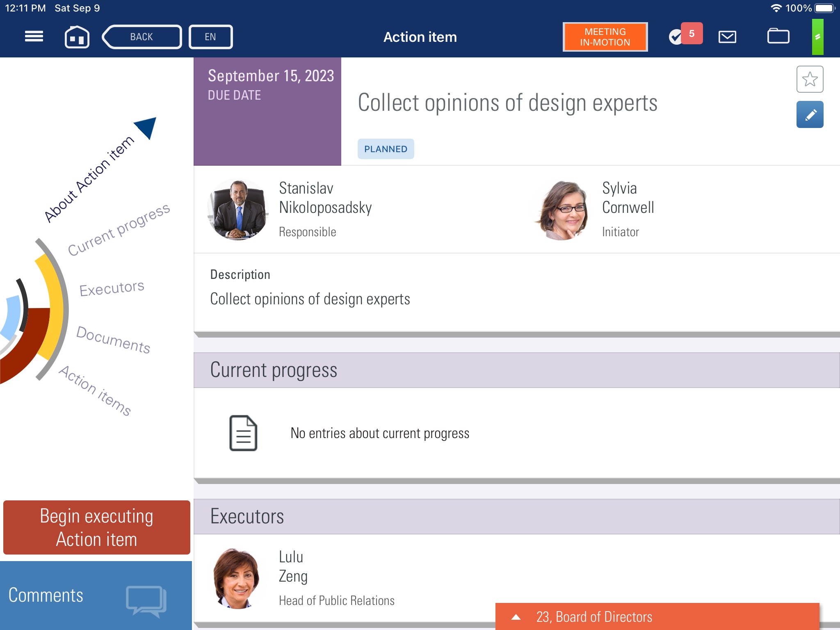Click the Meeting In-Motion button
Screen dimensions: 840x630
(x=604, y=37)
